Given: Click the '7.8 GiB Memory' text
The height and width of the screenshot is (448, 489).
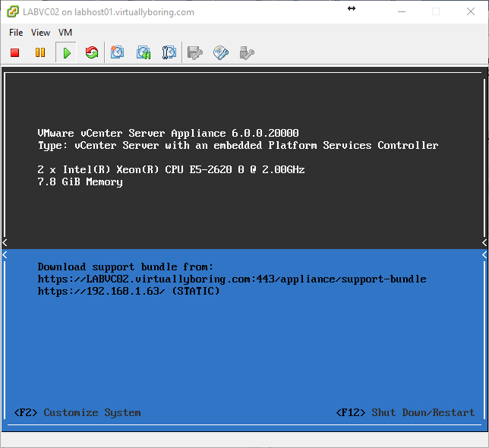Looking at the screenshot, I should click(x=80, y=181).
